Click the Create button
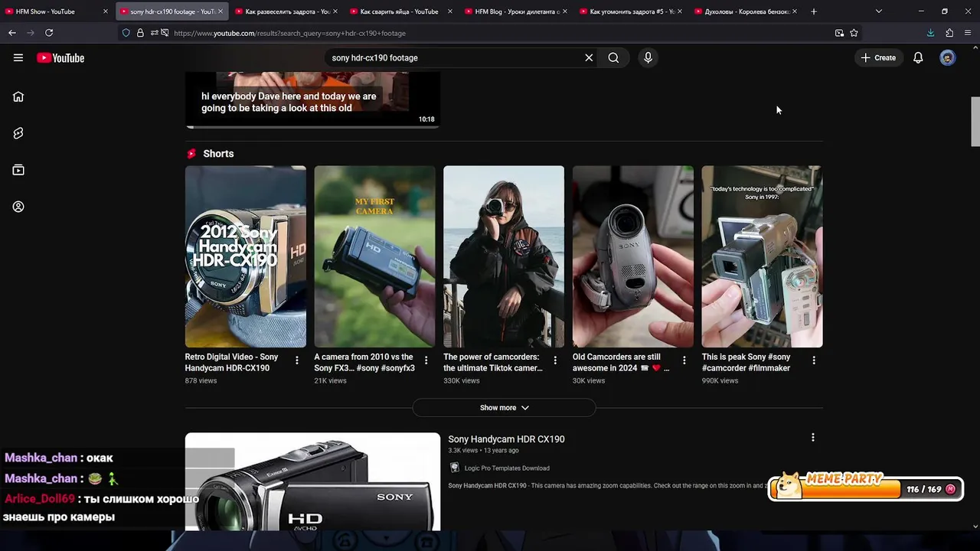 pos(878,57)
